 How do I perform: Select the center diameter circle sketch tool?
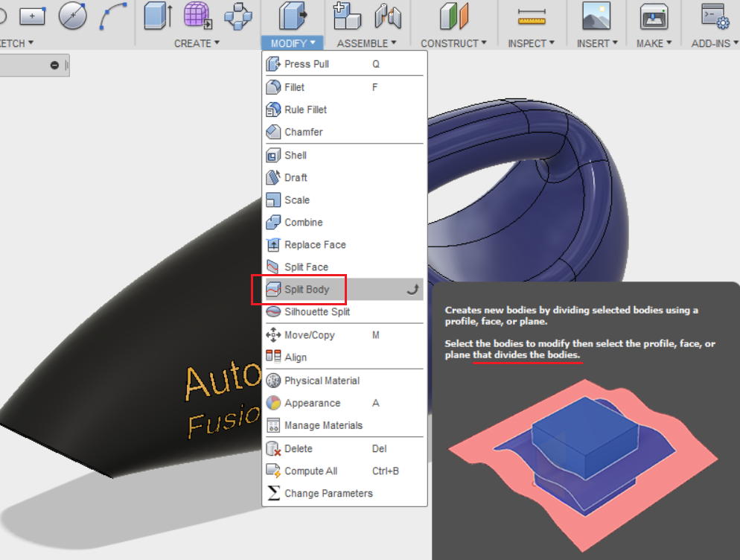pyautogui.click(x=73, y=16)
